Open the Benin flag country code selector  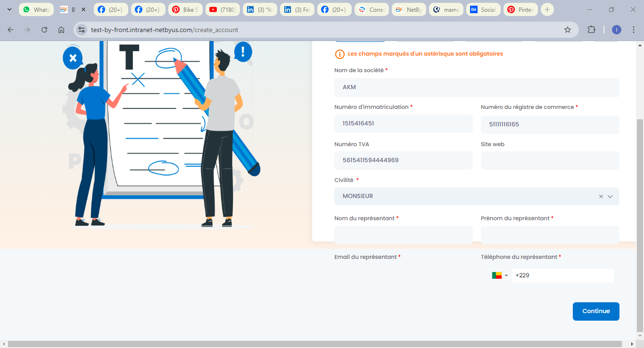click(x=500, y=275)
